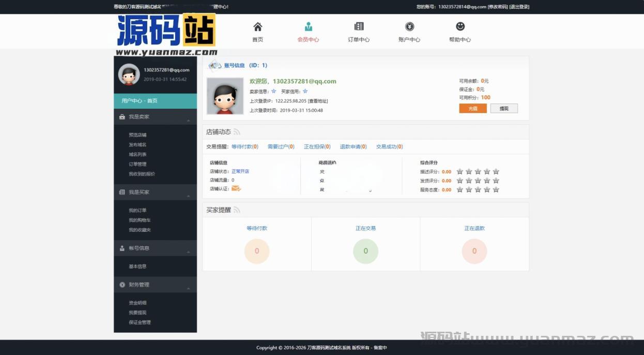Open 我的购物车 in the sidebar
The width and height of the screenshot is (644, 355).
140,220
